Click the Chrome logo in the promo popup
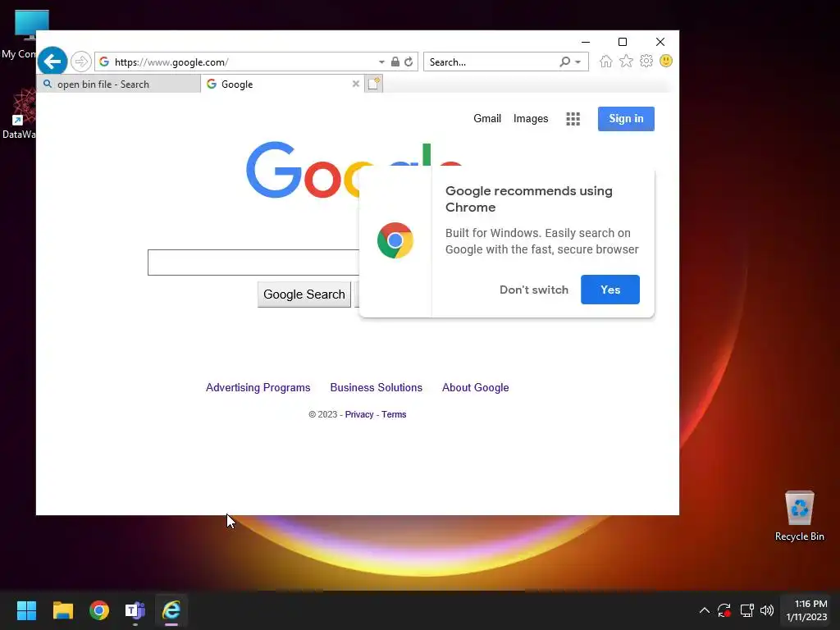This screenshot has width=840, height=630. point(395,240)
